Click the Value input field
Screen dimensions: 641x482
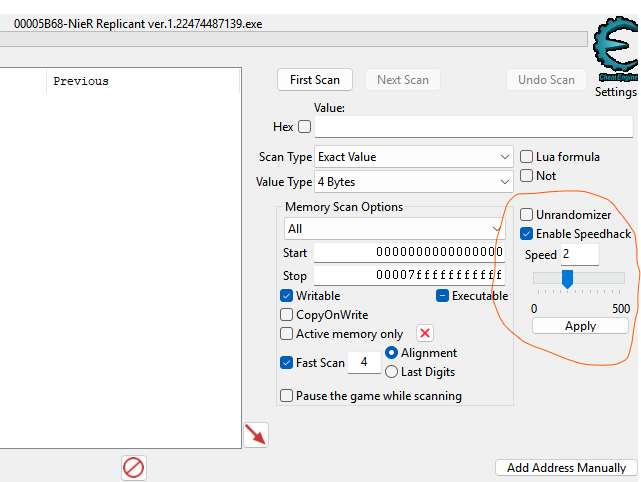click(x=474, y=127)
